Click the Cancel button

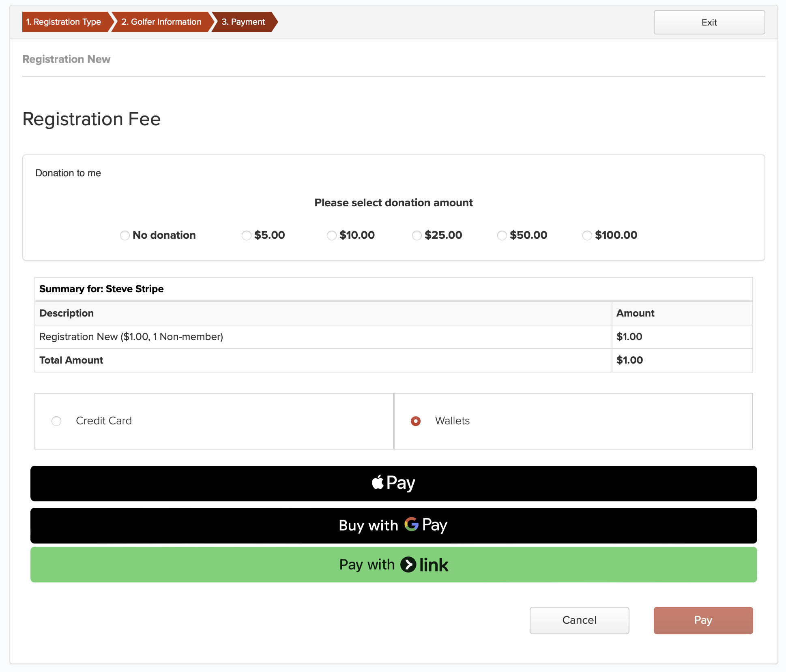coord(579,620)
